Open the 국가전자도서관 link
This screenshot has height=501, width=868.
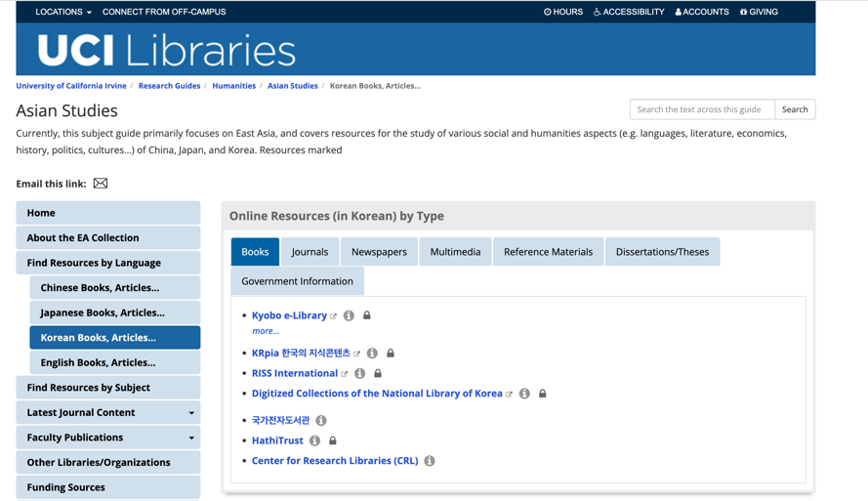tap(280, 420)
